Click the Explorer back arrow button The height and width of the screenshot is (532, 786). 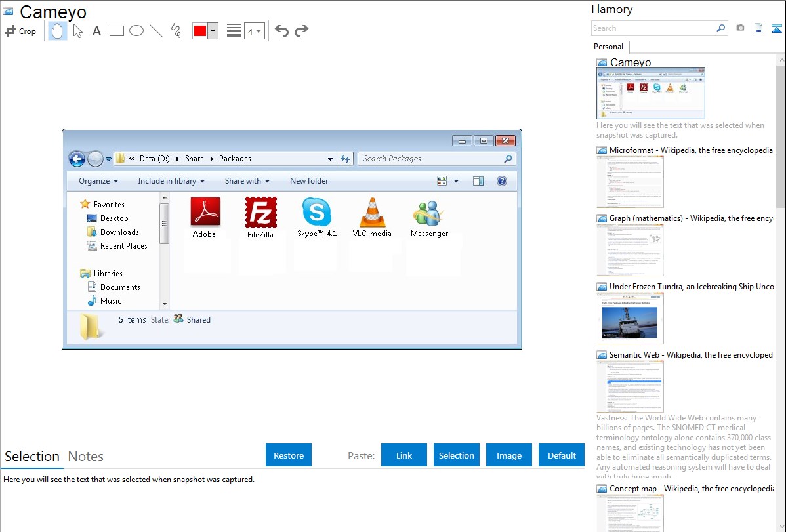(77, 159)
